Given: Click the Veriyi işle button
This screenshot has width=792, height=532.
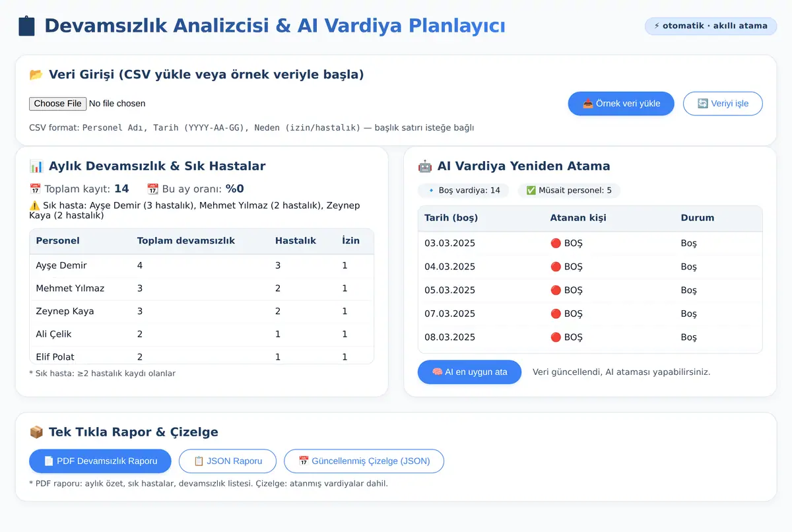Looking at the screenshot, I should tap(723, 104).
